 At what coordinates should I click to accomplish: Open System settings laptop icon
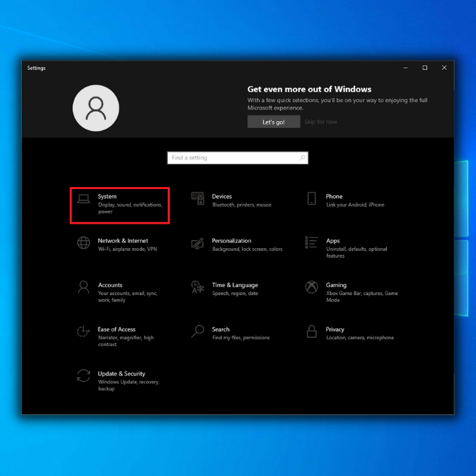[84, 199]
